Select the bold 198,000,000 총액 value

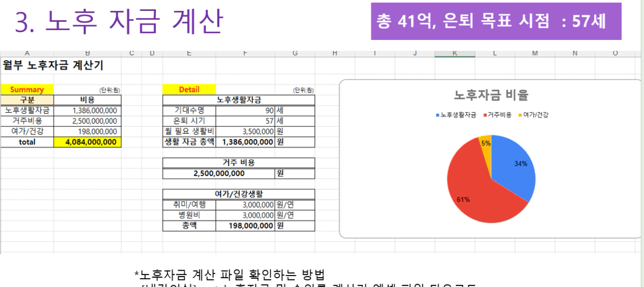pyautogui.click(x=245, y=226)
